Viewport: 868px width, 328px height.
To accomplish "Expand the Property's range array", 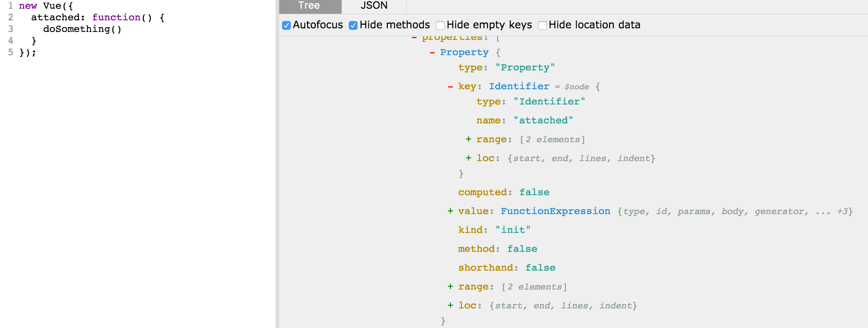I will (450, 286).
